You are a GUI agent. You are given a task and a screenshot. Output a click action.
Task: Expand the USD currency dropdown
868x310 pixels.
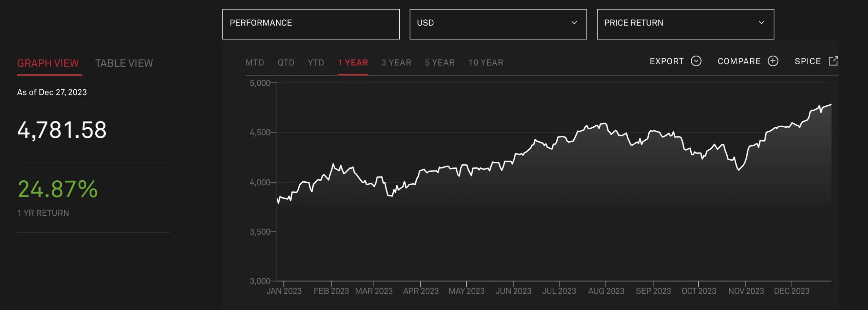[498, 24]
